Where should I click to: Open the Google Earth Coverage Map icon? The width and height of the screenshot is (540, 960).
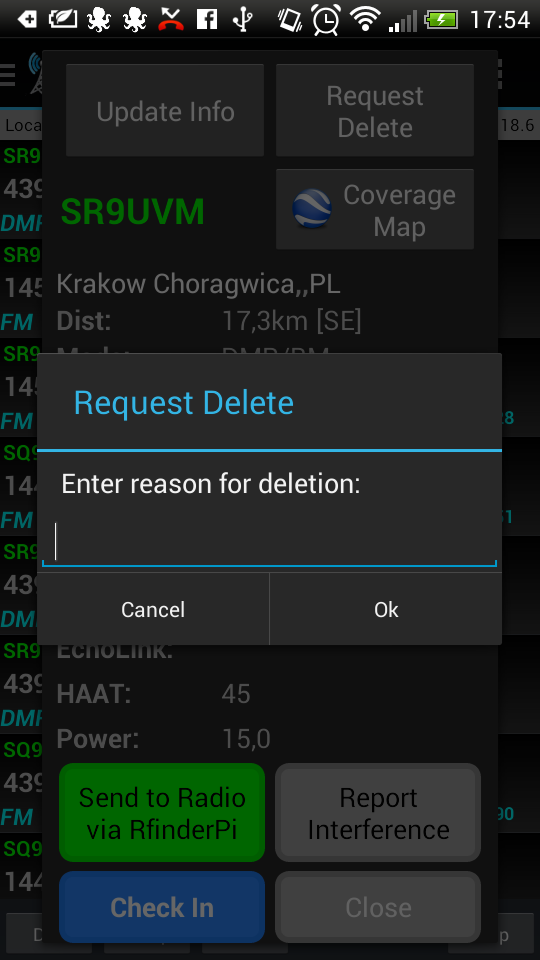point(312,209)
